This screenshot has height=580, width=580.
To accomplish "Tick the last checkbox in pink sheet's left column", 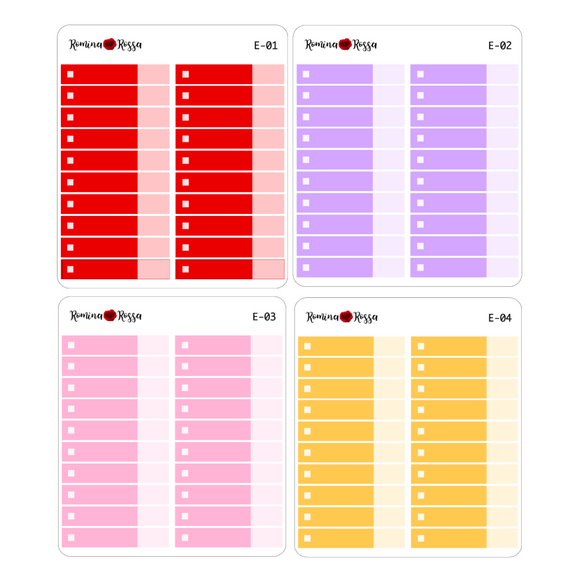I will pyautogui.click(x=71, y=537).
